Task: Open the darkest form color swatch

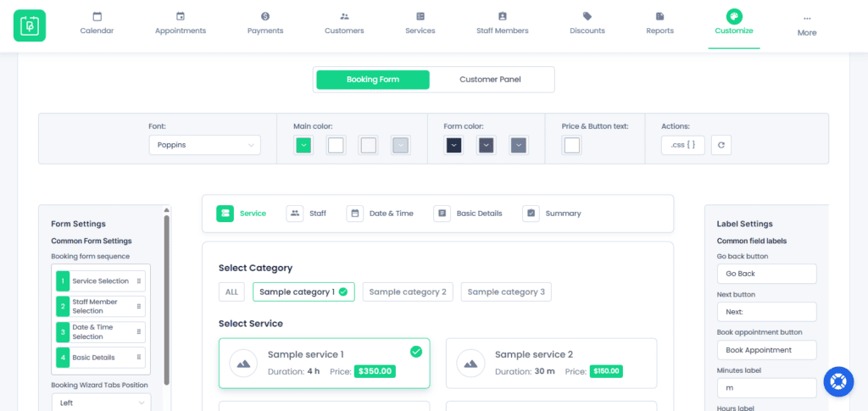Action: (x=454, y=146)
